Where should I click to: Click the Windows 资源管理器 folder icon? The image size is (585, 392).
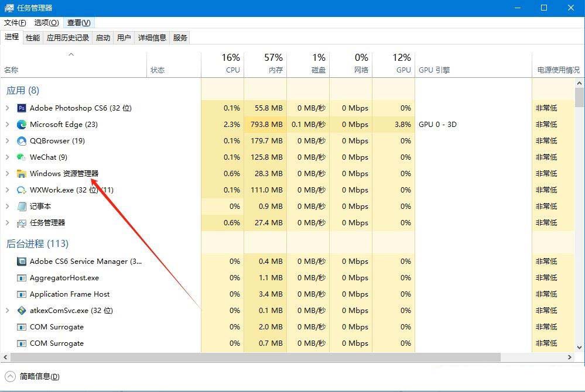(x=22, y=174)
